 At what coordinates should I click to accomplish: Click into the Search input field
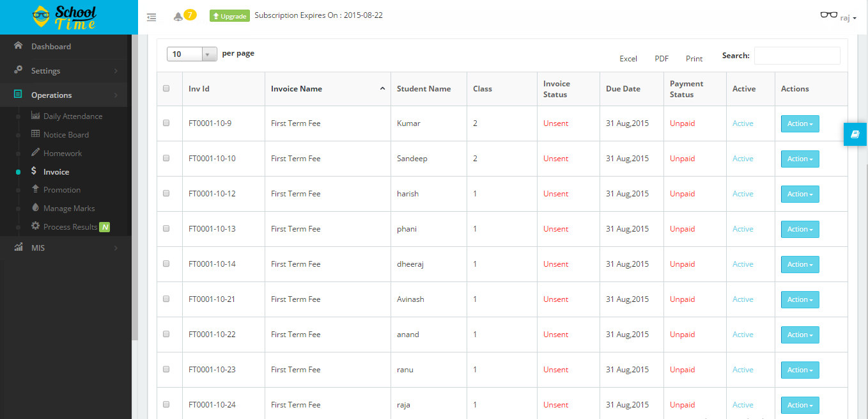pos(797,56)
